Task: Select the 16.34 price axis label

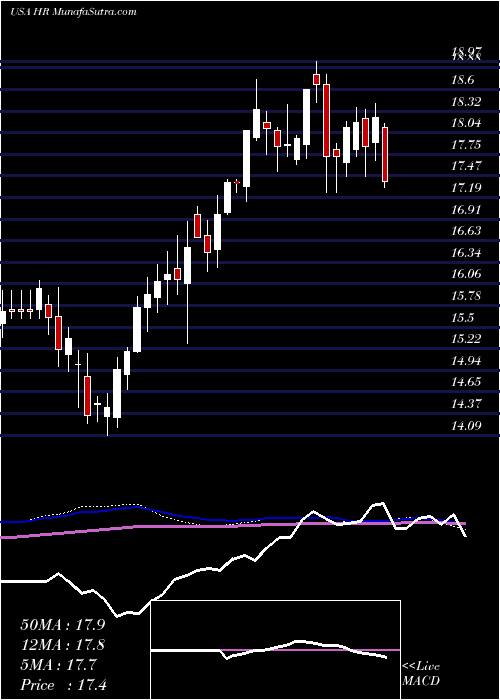Action: 467,253
